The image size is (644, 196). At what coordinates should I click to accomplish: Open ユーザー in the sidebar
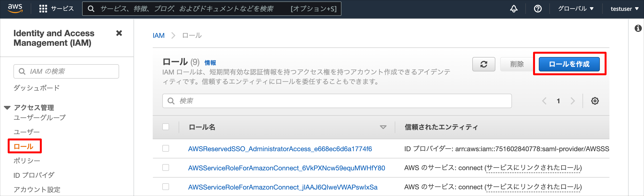pyautogui.click(x=27, y=132)
